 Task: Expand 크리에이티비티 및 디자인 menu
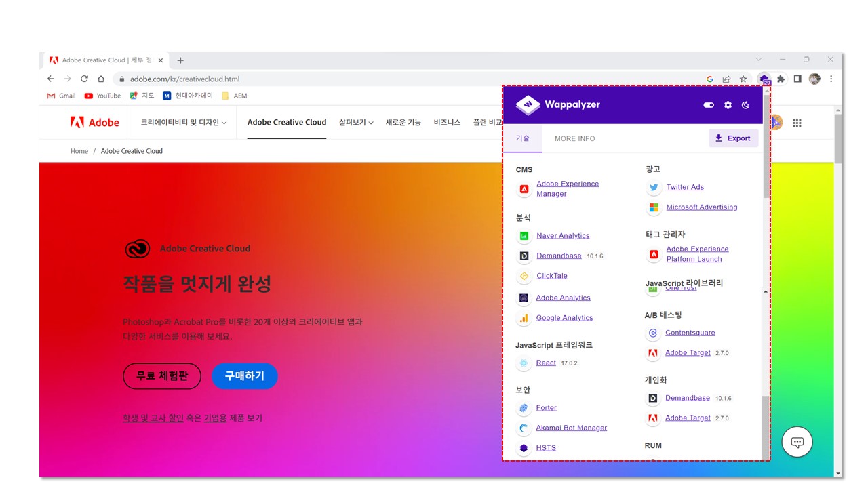point(183,123)
